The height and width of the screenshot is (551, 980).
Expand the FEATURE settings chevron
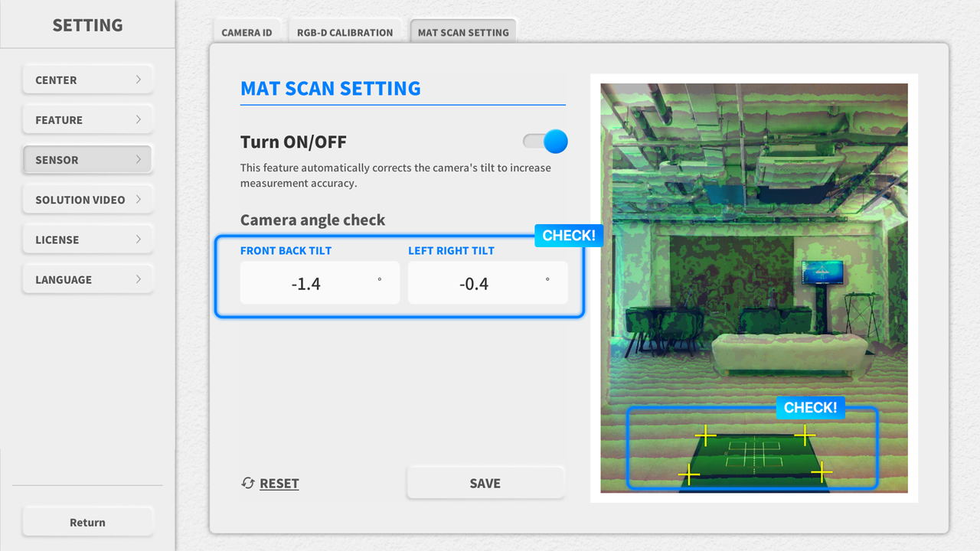(x=139, y=119)
